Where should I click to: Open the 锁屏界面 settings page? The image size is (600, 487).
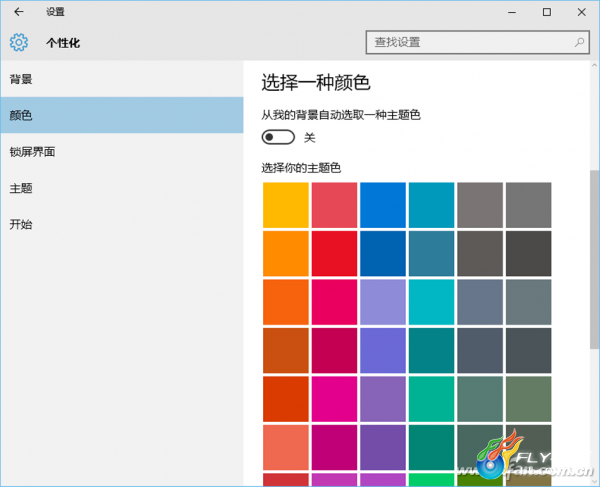122,152
